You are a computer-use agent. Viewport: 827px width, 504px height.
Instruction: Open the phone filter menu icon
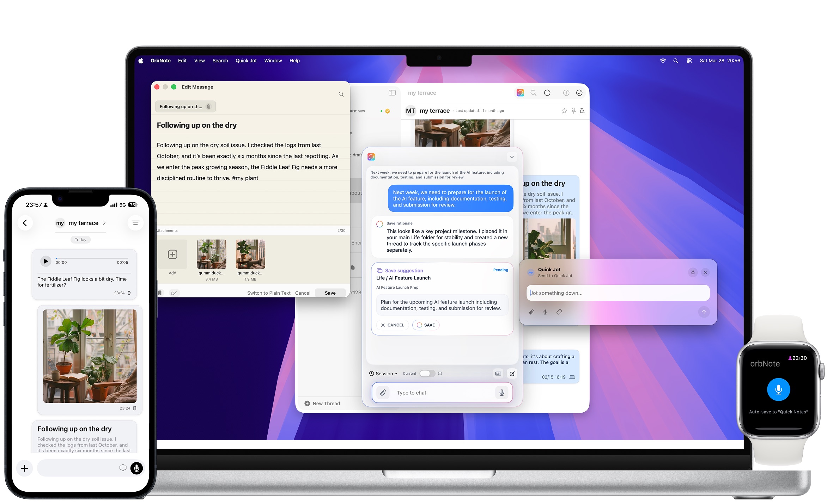tap(135, 223)
